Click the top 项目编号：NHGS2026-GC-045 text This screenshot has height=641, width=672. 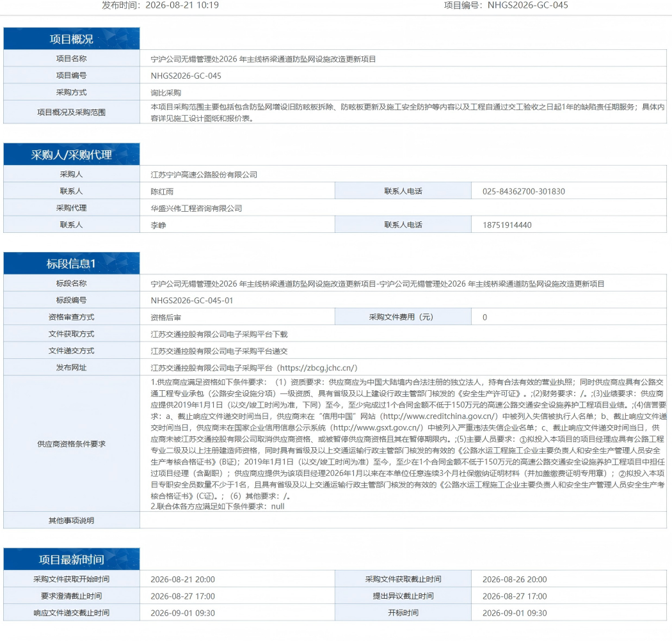pos(506,5)
